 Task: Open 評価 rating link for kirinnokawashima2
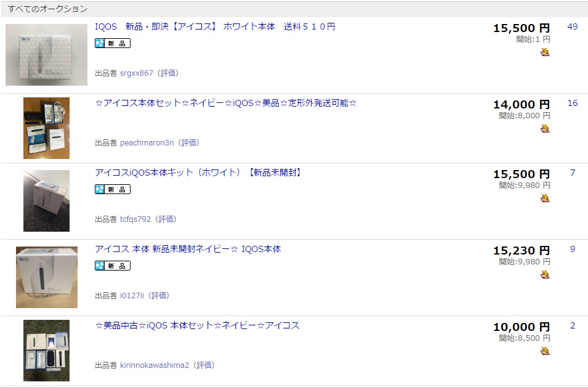204,365
